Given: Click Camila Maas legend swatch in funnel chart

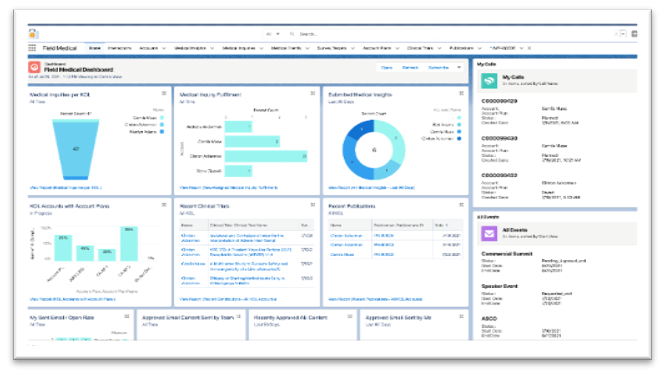Looking at the screenshot, I should coord(162,118).
